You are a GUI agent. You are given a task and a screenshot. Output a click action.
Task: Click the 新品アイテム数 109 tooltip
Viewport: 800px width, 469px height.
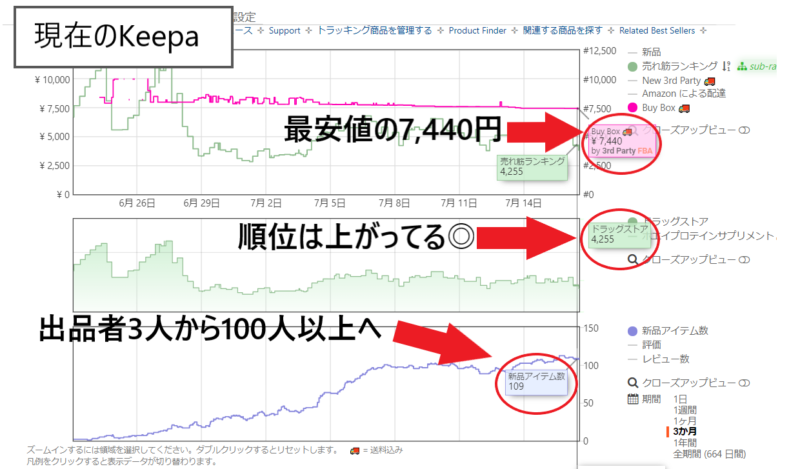pyautogui.click(x=536, y=382)
